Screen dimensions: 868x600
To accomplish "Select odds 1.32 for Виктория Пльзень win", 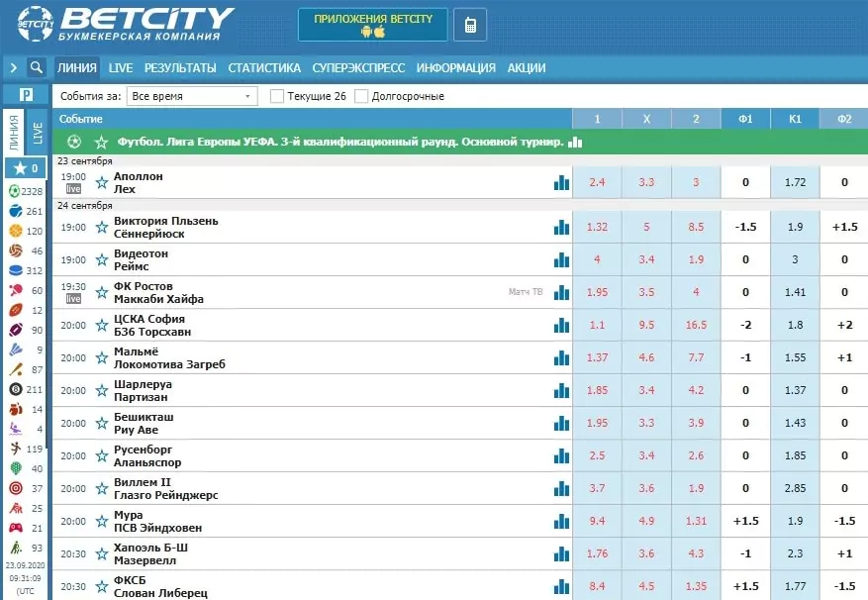I will tap(597, 227).
